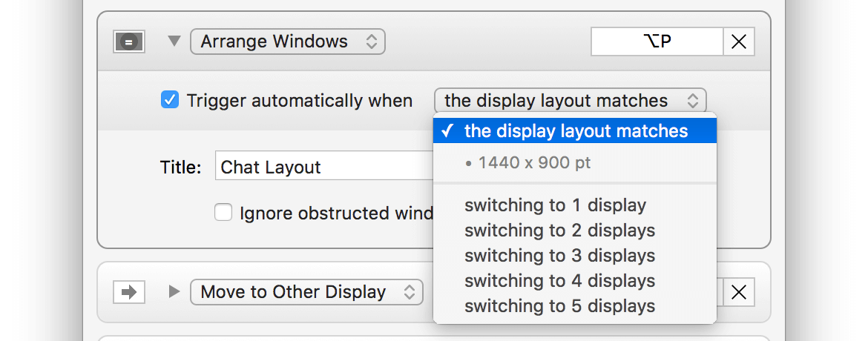
Task: Collapse the Arrange Windows disclosure triangle
Action: [174, 42]
